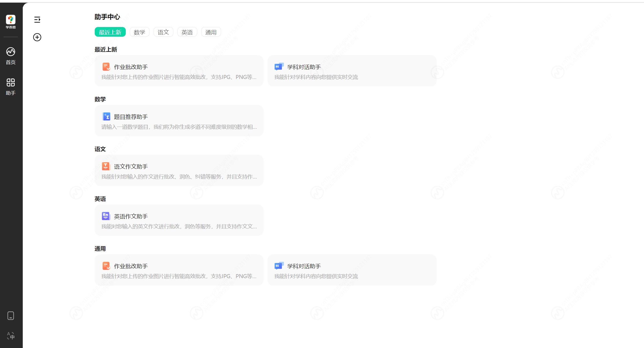Screen dimensions: 644x348
Task: Select the 英语 filter tab
Action: [187, 32]
